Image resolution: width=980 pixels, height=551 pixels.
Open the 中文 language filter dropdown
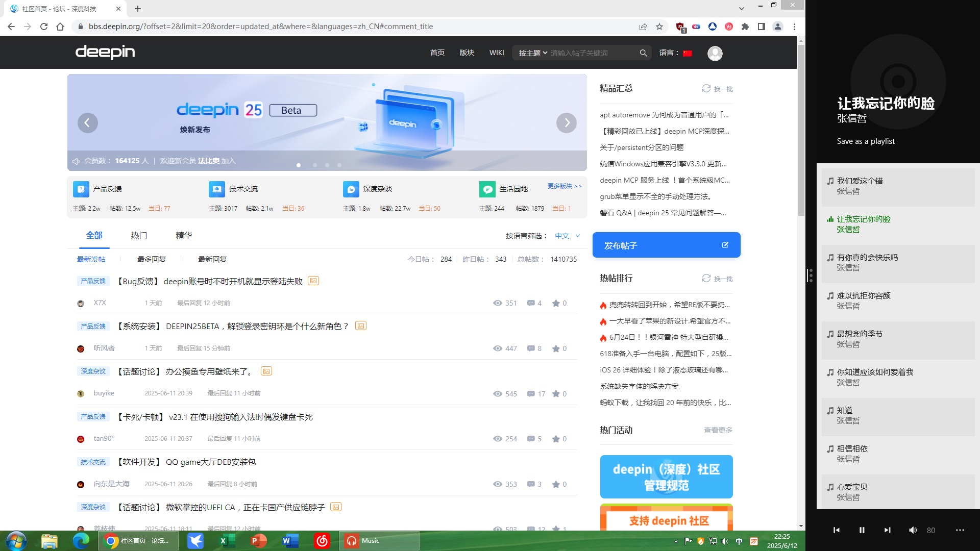(568, 236)
